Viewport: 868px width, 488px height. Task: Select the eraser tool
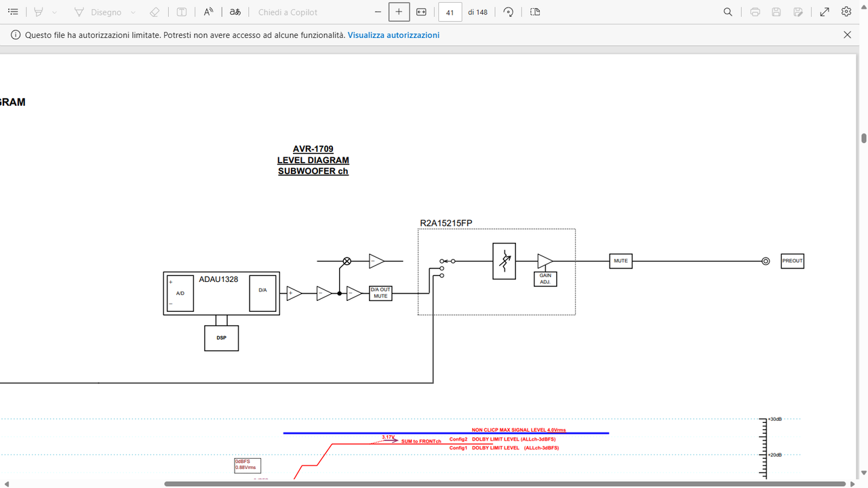point(155,12)
